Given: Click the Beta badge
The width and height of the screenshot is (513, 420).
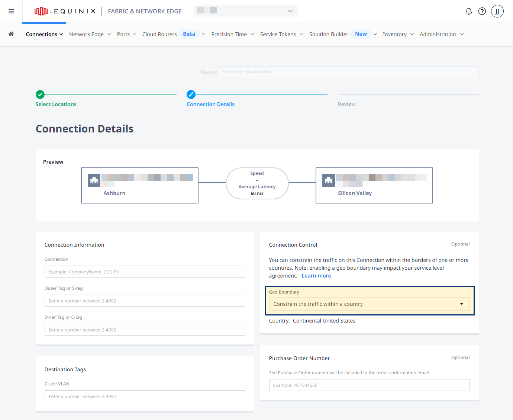Looking at the screenshot, I should 189,34.
